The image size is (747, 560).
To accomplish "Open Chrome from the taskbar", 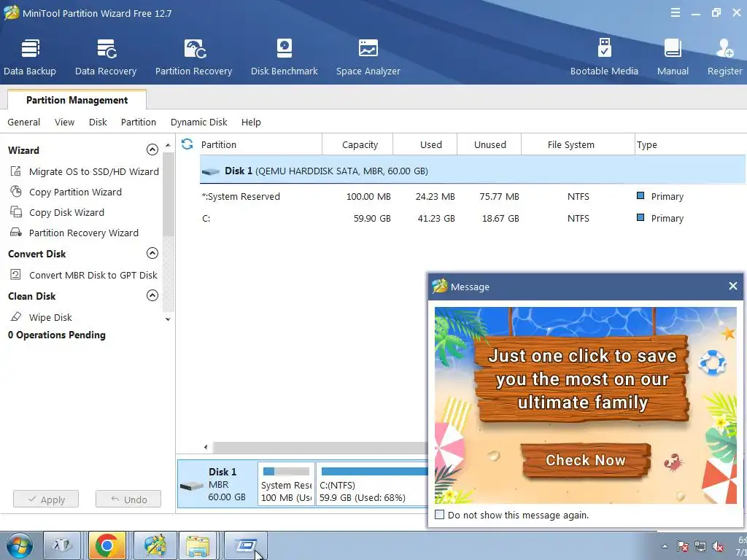I will click(x=107, y=545).
